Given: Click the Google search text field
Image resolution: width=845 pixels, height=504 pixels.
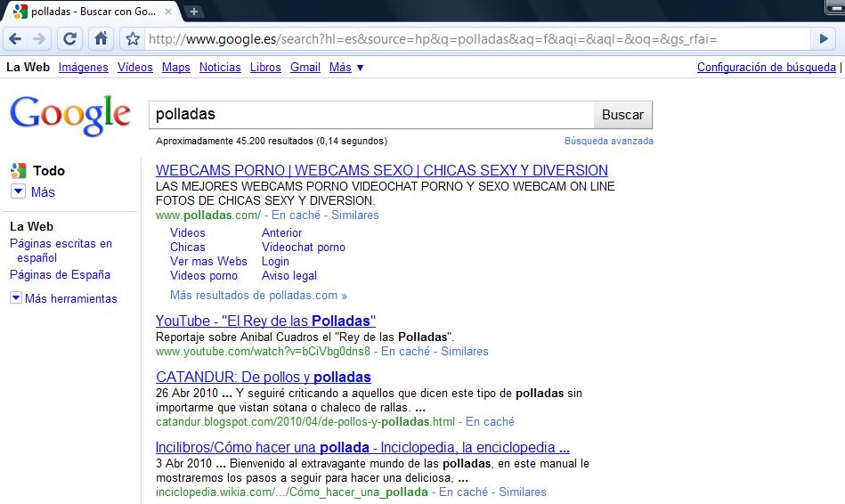Looking at the screenshot, I should (370, 115).
